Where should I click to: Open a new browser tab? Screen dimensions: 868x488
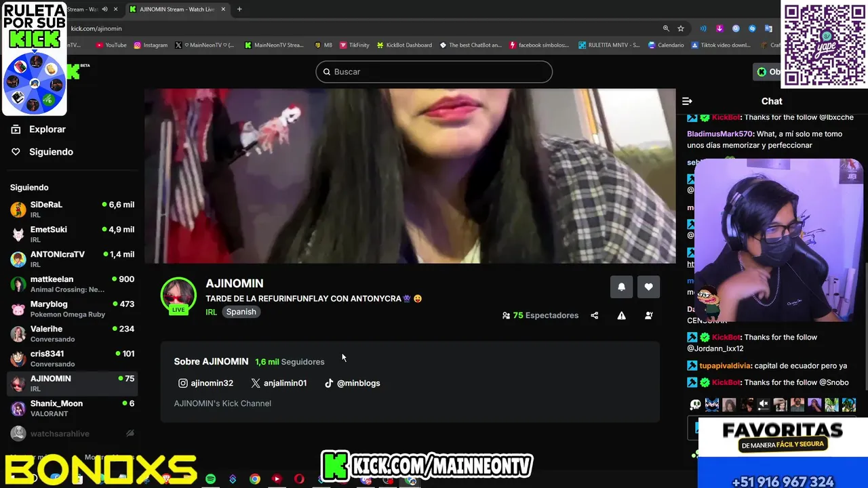click(x=239, y=9)
